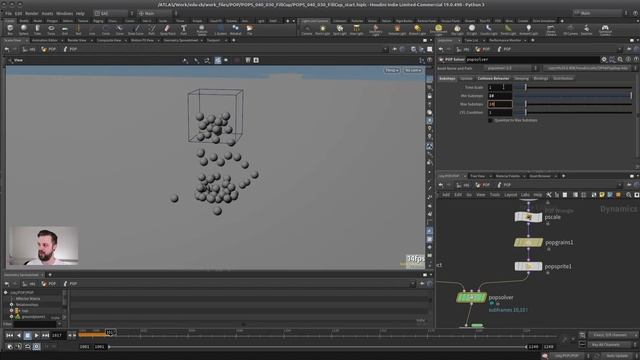This screenshot has width=640, height=360.
Task: Adjust the Min Substeps slider
Action: click(x=573, y=96)
